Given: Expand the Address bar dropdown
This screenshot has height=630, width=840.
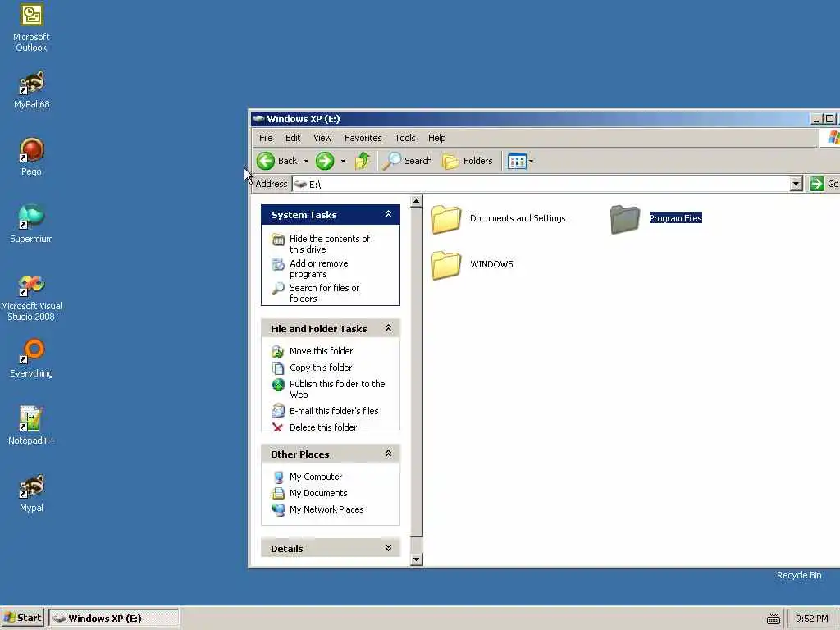Looking at the screenshot, I should (x=796, y=185).
